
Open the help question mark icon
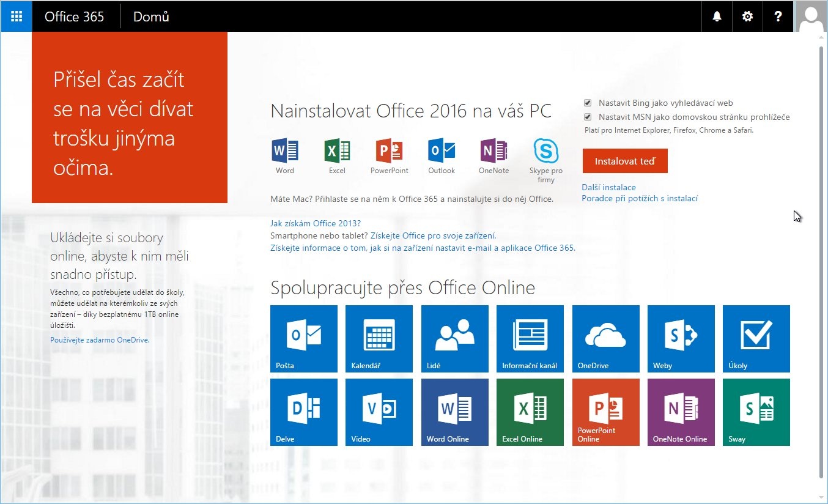point(778,17)
